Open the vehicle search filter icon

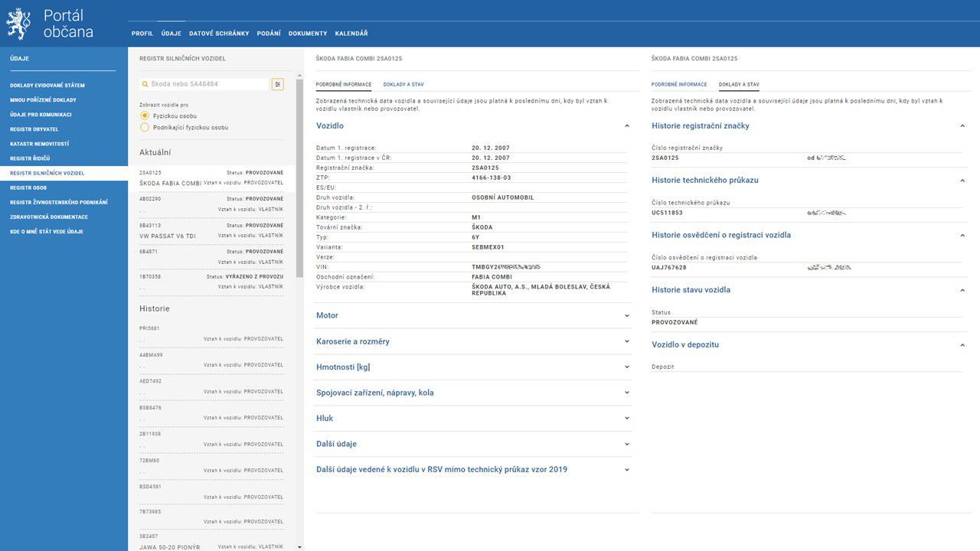click(x=277, y=84)
